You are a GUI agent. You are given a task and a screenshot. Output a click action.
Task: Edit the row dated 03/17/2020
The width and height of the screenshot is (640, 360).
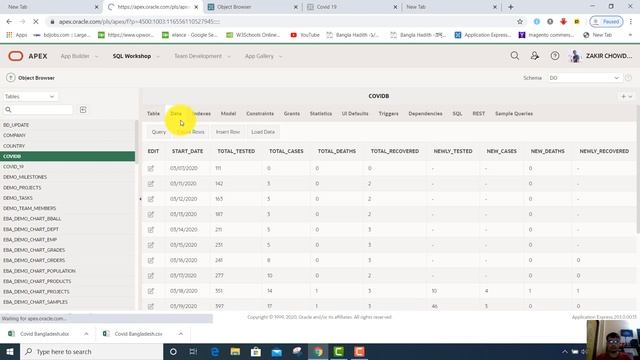(151, 276)
